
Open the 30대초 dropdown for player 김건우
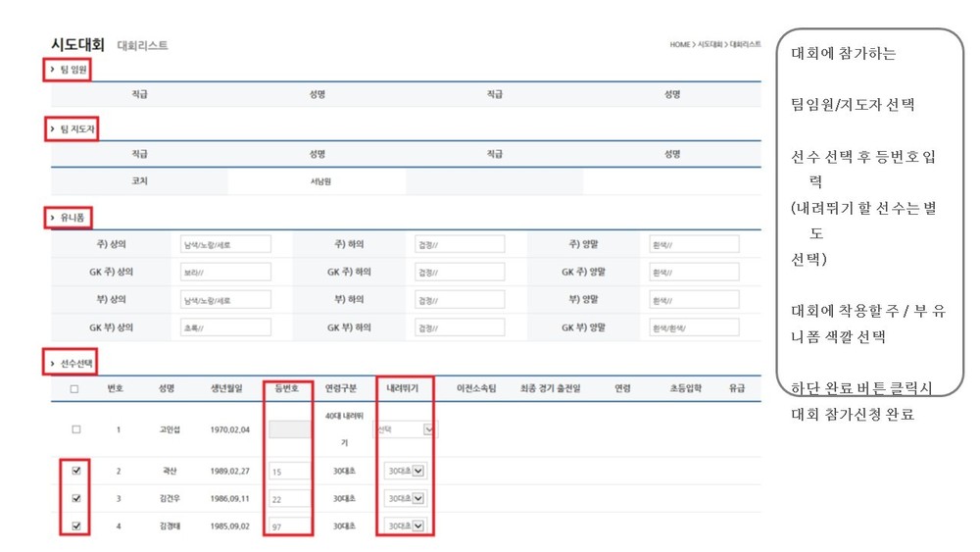tap(405, 498)
